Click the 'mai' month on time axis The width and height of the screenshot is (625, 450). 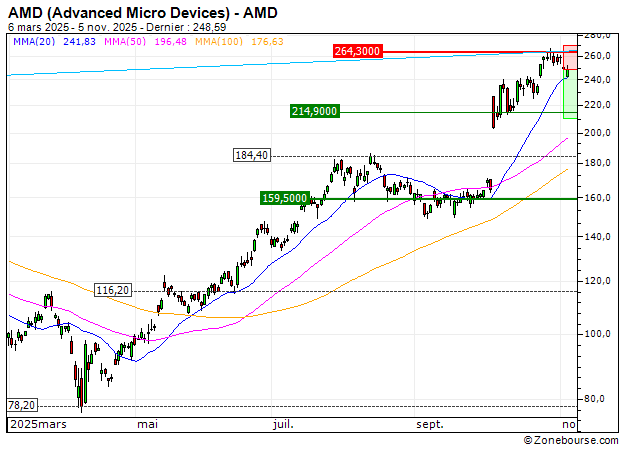coord(148,425)
